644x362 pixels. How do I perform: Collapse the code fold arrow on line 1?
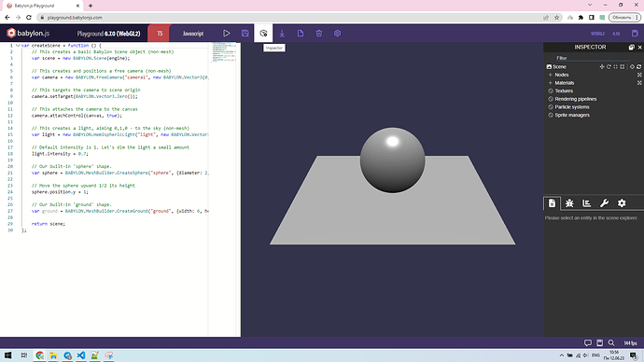(18, 46)
